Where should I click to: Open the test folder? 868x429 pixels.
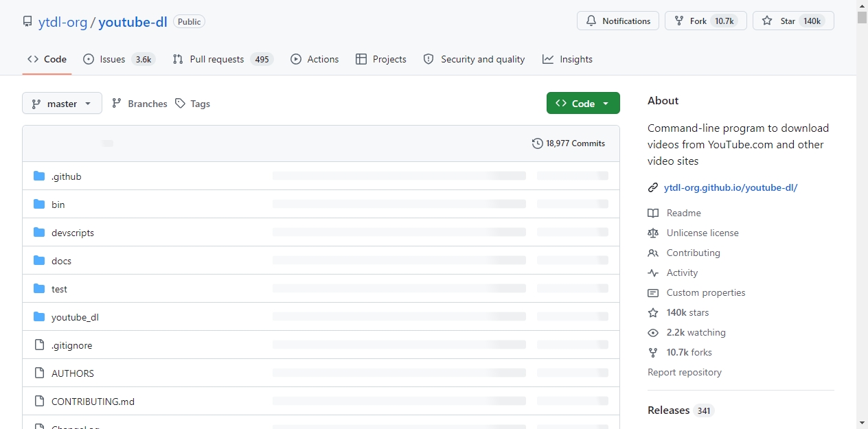tap(59, 289)
